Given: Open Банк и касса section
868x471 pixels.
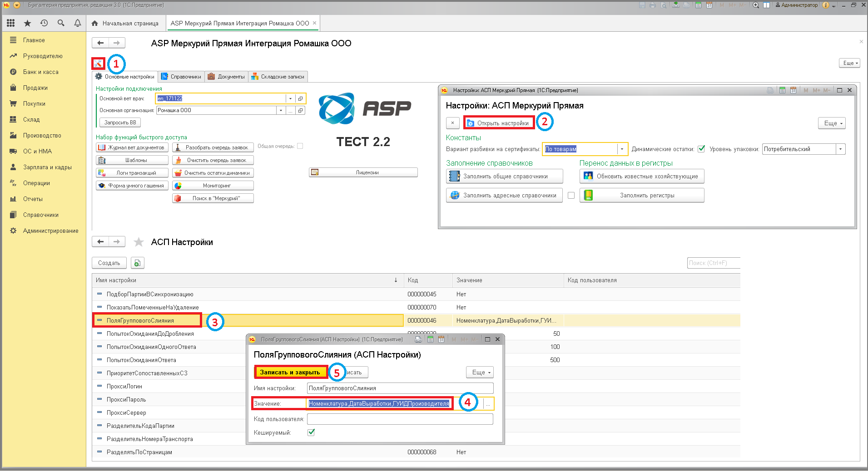Looking at the screenshot, I should pyautogui.click(x=41, y=72).
